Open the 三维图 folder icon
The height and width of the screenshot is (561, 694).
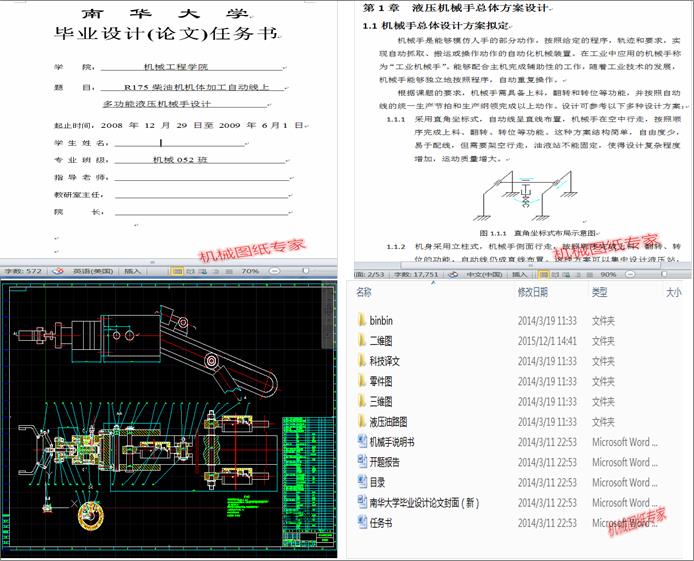(361, 401)
